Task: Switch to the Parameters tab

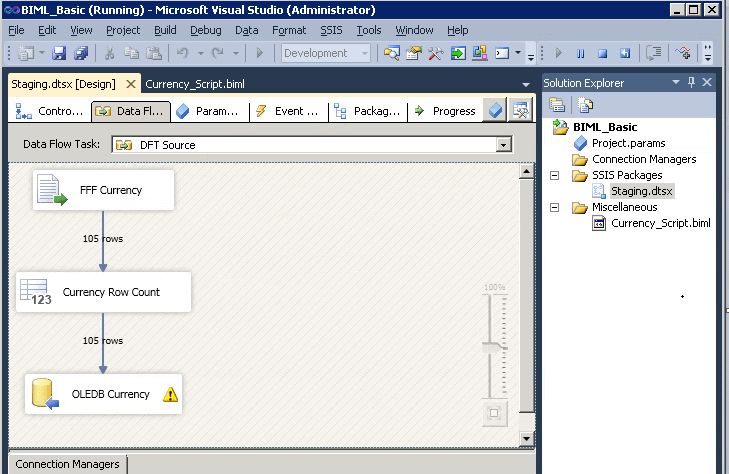Action: (x=210, y=111)
